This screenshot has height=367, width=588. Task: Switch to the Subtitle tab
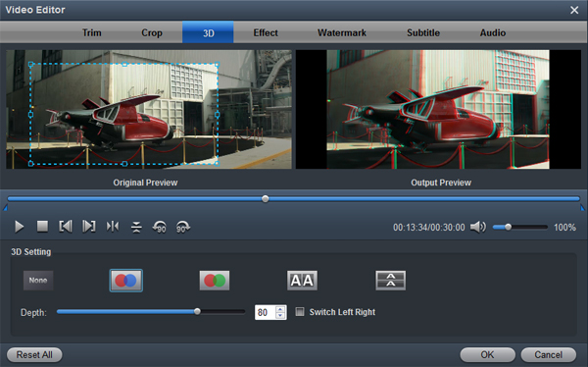(x=423, y=32)
